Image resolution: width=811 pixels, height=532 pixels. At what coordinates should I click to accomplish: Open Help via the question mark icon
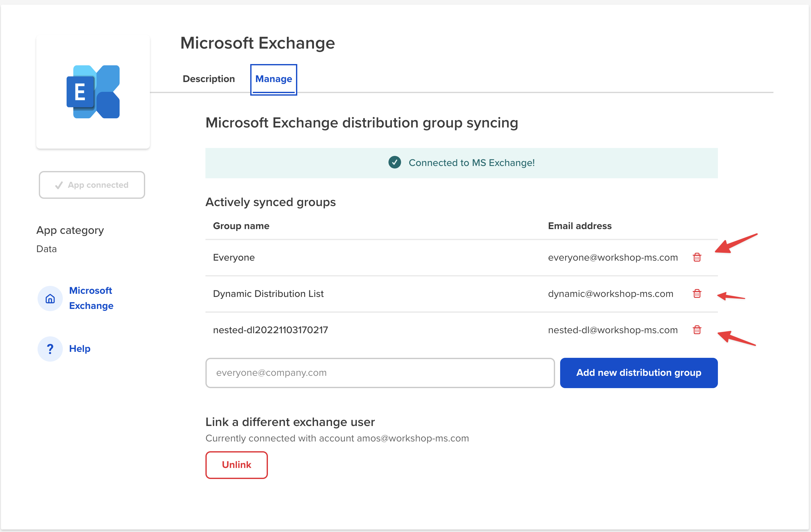[x=50, y=348]
